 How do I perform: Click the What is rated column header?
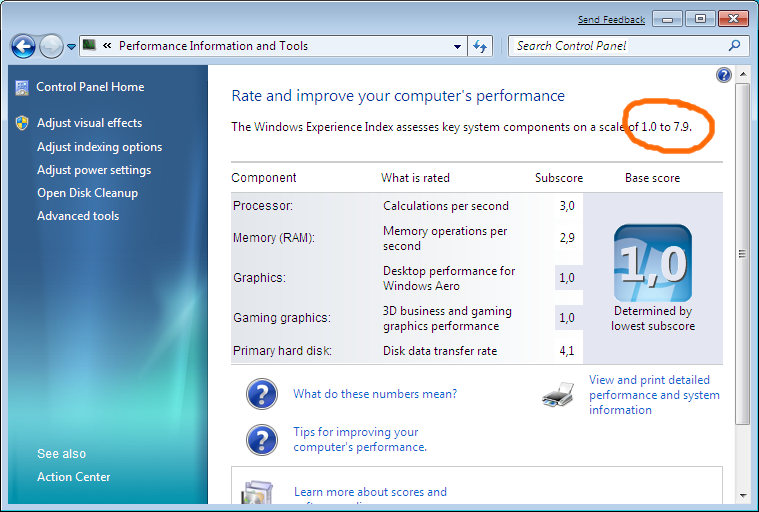click(415, 178)
